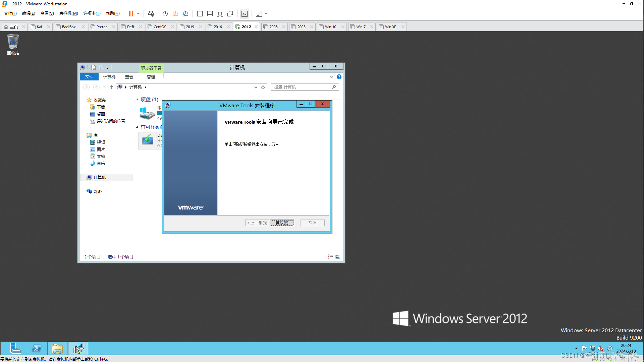Viewport: 644px width, 362px height.
Task: Collapse the 硬盘 (1) group
Action: click(137, 100)
